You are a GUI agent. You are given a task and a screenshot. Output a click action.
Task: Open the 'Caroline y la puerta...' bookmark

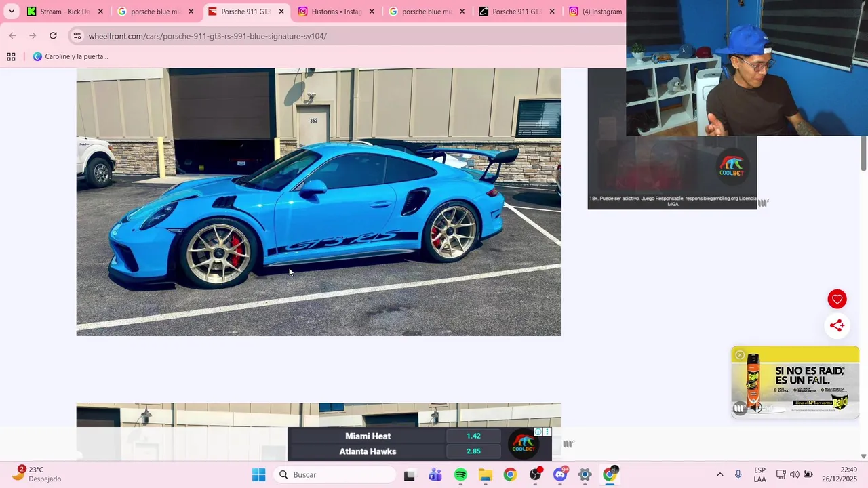71,56
